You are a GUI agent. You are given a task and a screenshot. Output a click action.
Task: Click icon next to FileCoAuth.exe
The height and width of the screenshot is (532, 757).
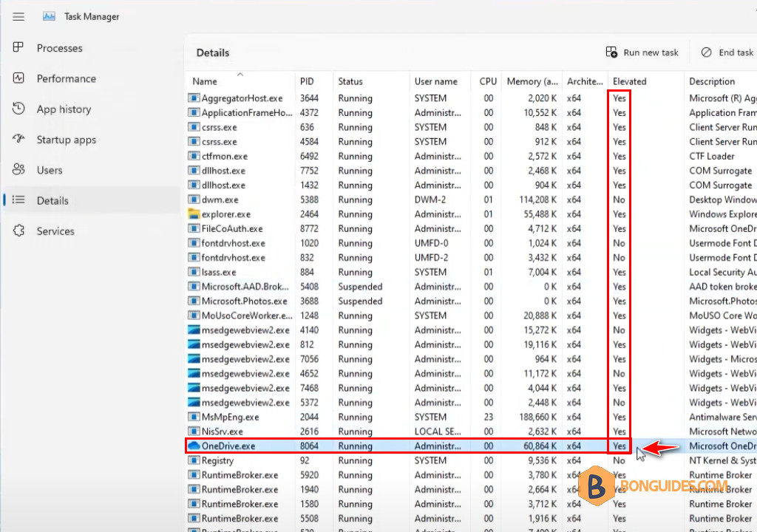(x=194, y=228)
